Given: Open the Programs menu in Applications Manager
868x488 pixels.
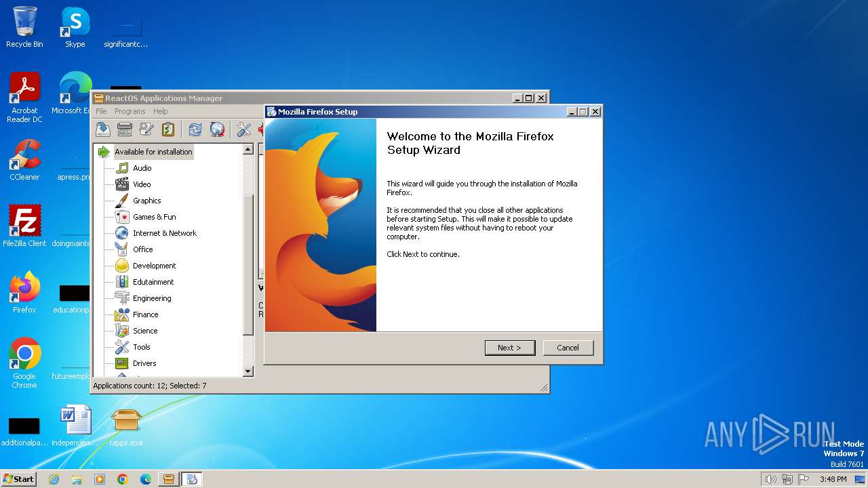Looking at the screenshot, I should pyautogui.click(x=130, y=111).
